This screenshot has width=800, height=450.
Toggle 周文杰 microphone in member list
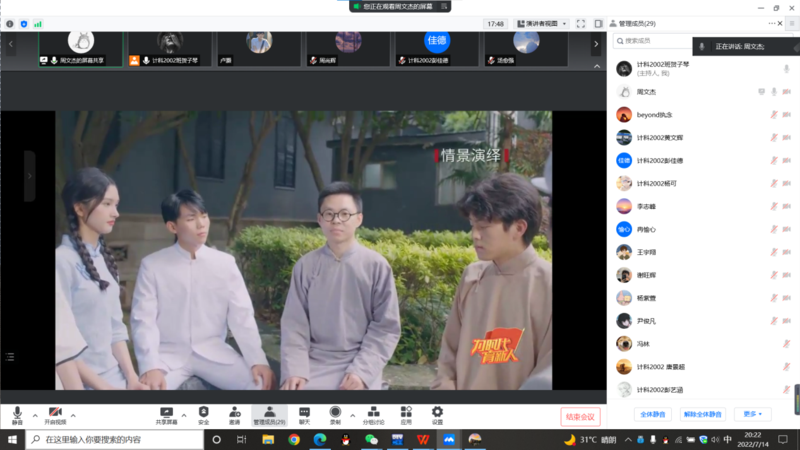pyautogui.click(x=774, y=92)
